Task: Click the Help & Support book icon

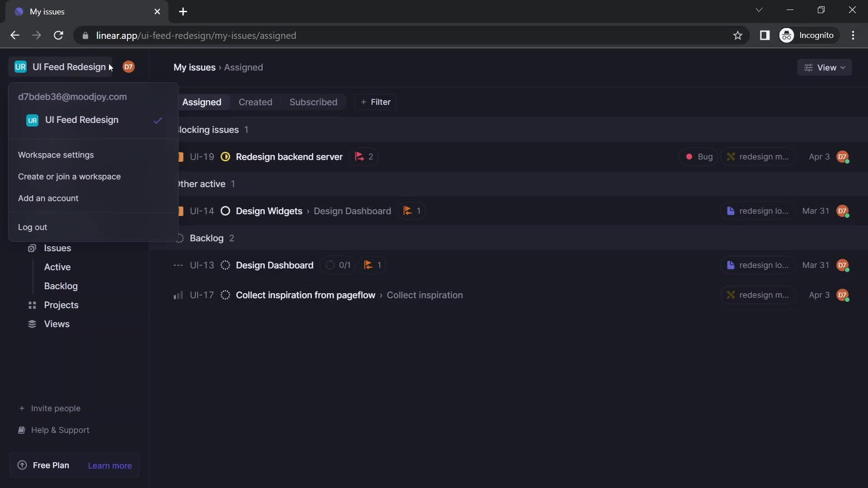Action: pyautogui.click(x=21, y=430)
